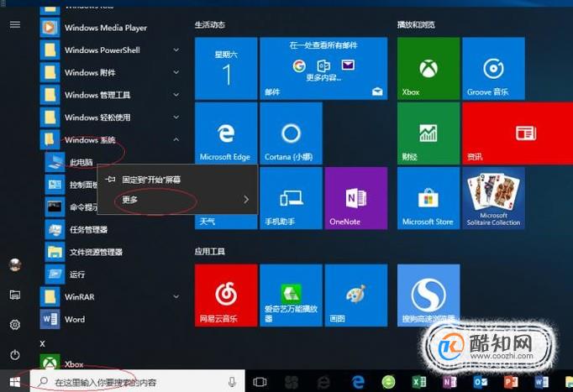This screenshot has width=573, height=392.
Task: Click the Windows Start button
Action: tap(14, 382)
